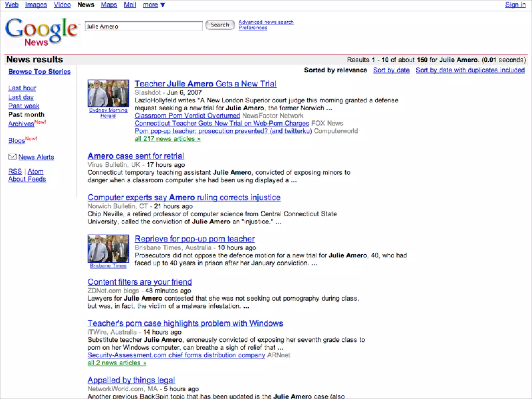
Task: Open the Video tab
Action: pos(62,5)
